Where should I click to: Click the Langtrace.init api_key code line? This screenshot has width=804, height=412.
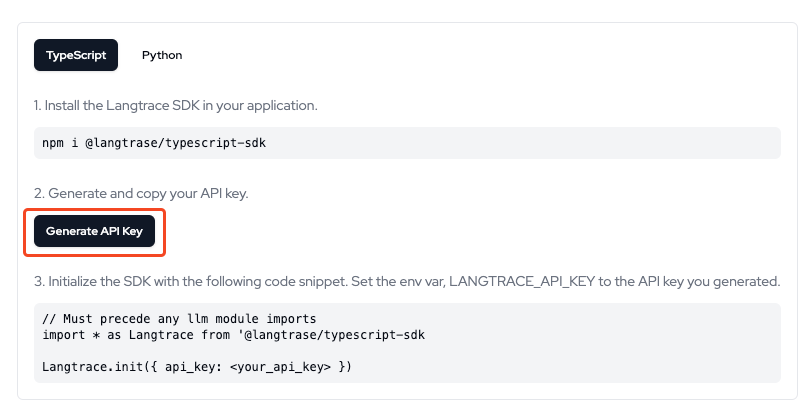[197, 367]
